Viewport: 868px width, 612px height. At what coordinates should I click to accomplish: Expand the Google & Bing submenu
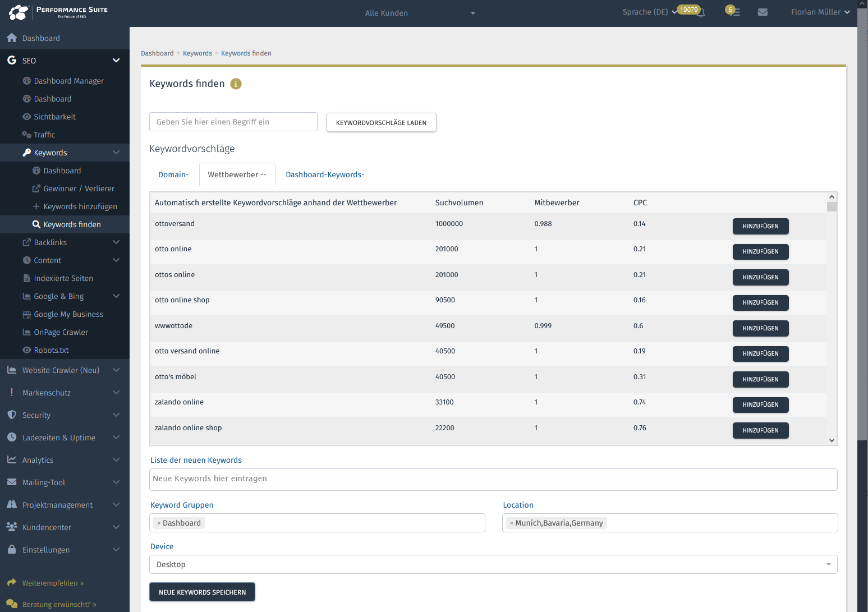(x=116, y=296)
